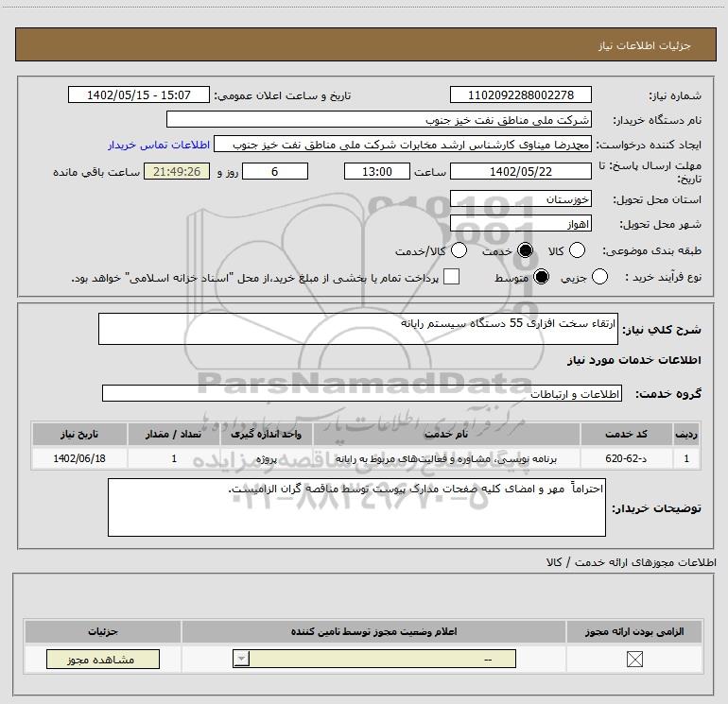
Task: Click the الزامی بودن ارائه مجوز header
Action: [634, 631]
